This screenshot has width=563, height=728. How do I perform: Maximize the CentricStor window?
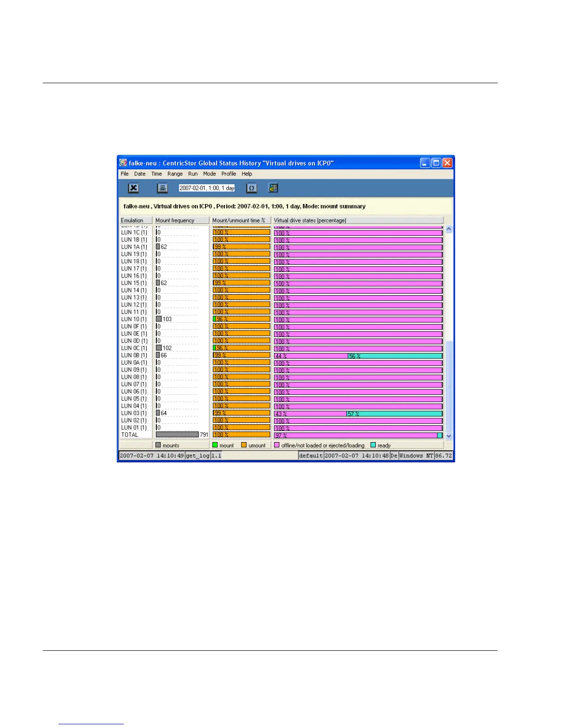point(436,163)
